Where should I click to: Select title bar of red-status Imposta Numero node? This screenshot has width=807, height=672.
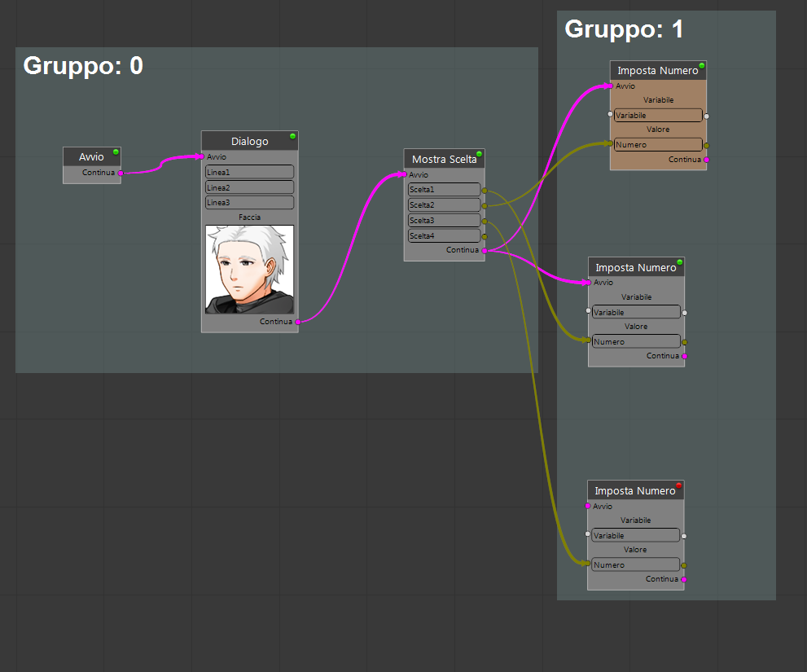click(x=636, y=490)
